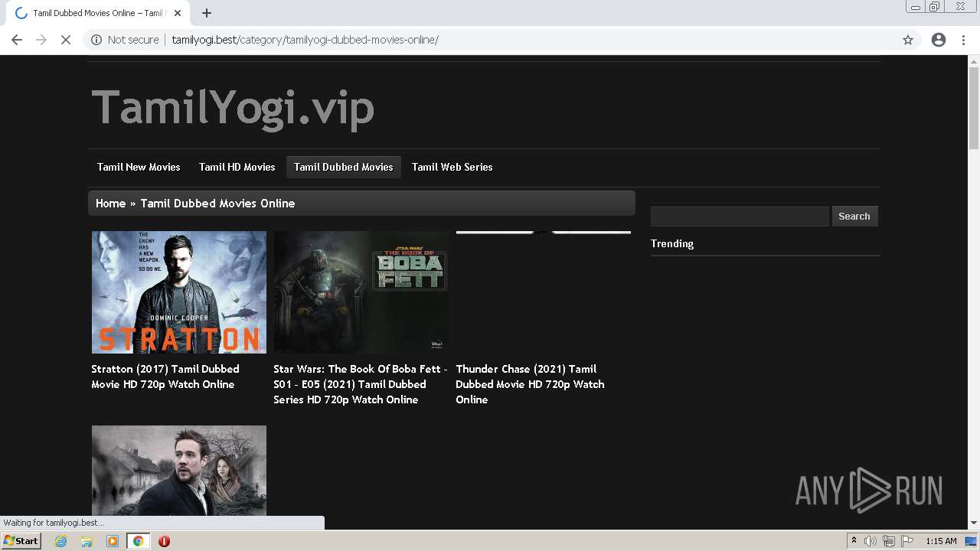The height and width of the screenshot is (551, 980).
Task: Bookmark this page with the star
Action: pos(908,40)
